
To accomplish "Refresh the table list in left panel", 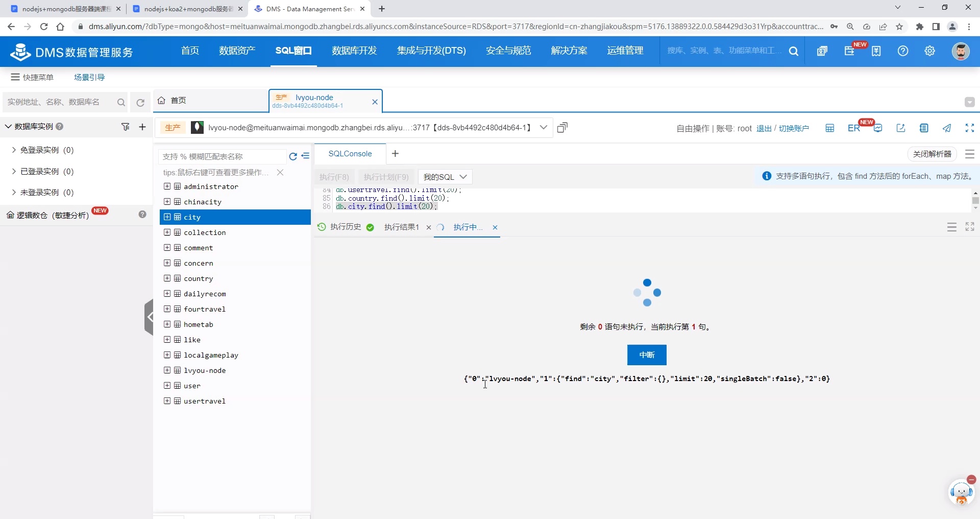I will [292, 156].
